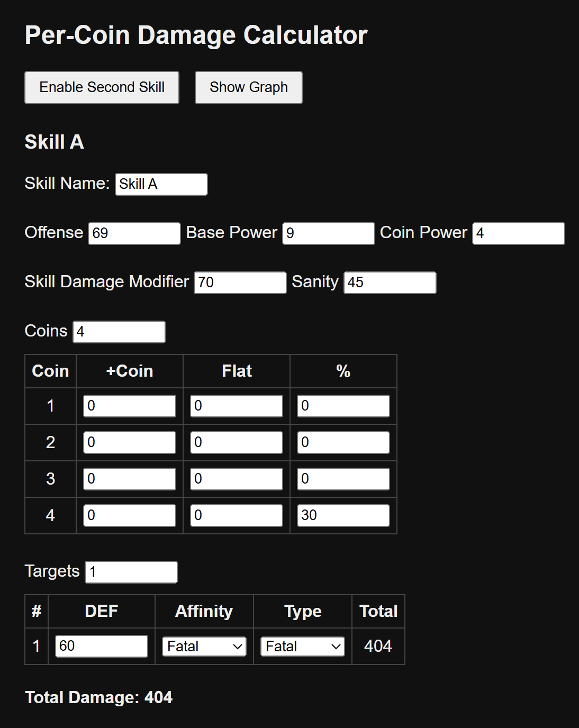Click the +Coin field for coin 3
This screenshot has height=728, width=579.
(130, 479)
